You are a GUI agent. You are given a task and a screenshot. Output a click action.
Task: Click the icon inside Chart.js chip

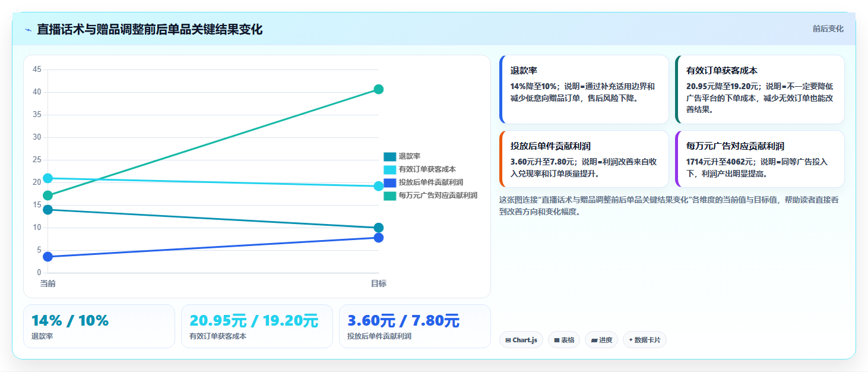[x=508, y=341]
